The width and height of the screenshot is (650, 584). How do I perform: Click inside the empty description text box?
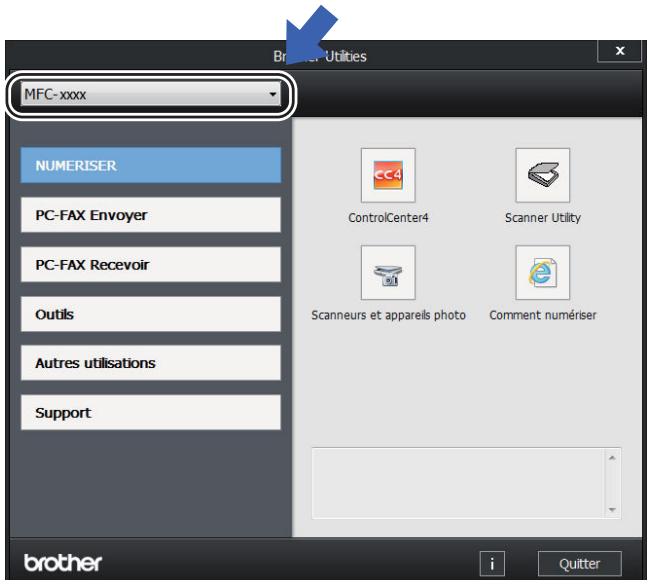tap(458, 483)
